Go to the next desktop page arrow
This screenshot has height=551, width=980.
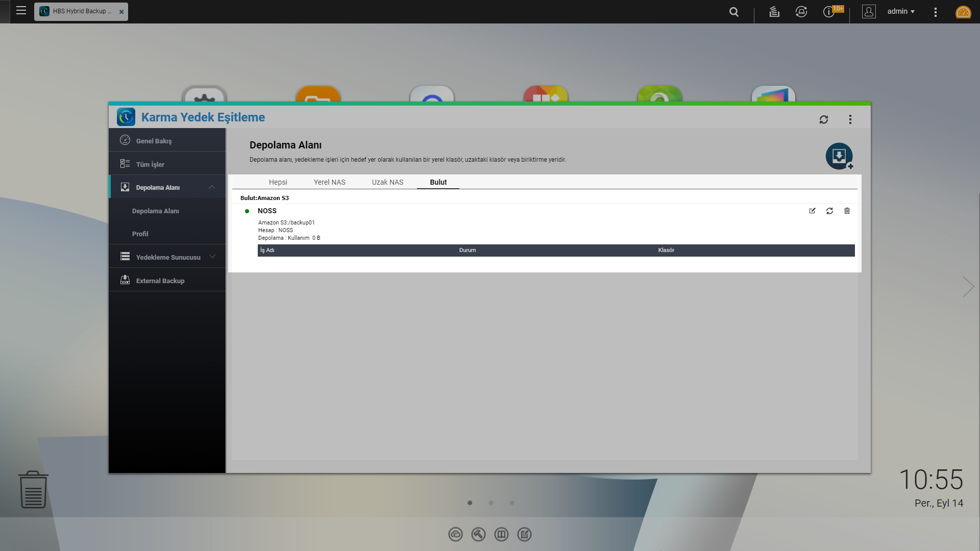tap(968, 287)
